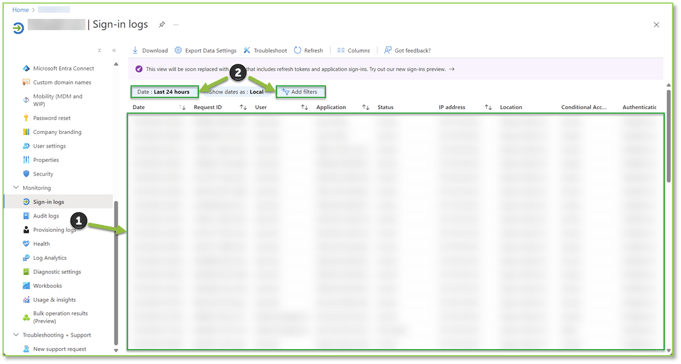Viewport: 681px width, 364px height.
Task: Open Audit logs in the sidebar
Action: point(46,216)
